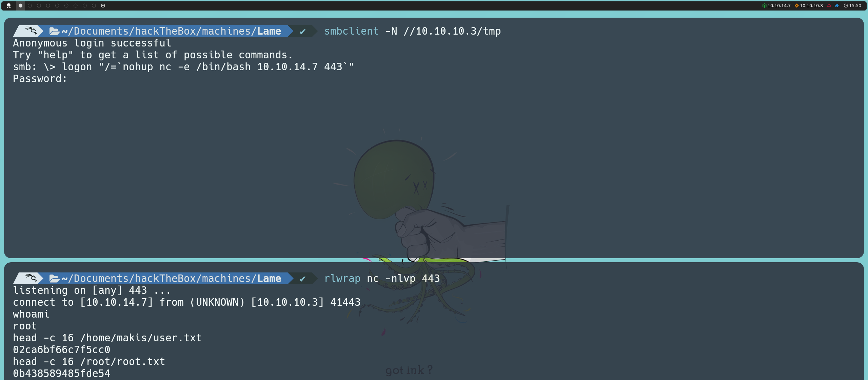This screenshot has height=380, width=868.
Task: Click the green cube VPN IP icon
Action: pyautogui.click(x=764, y=5)
